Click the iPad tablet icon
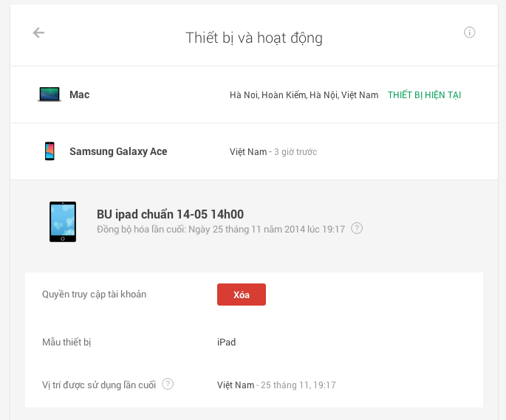 (x=62, y=221)
